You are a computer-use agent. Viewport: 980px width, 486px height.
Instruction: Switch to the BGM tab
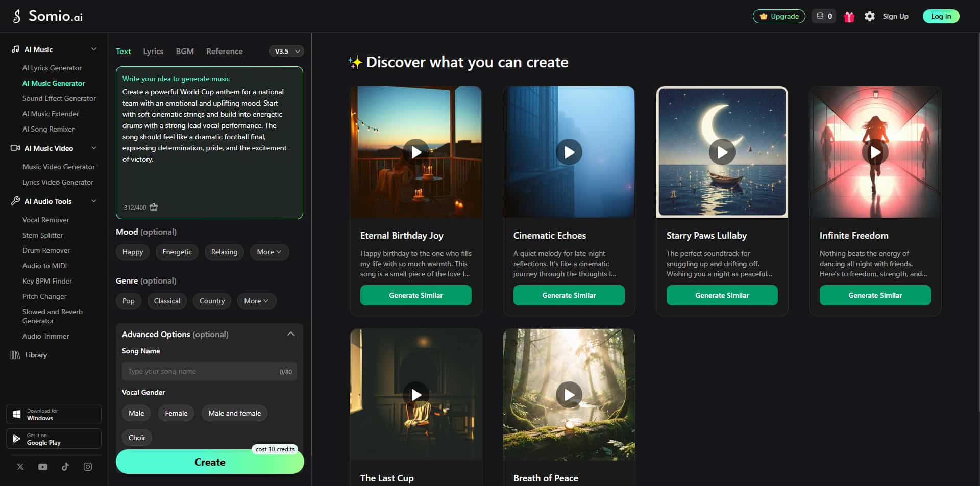point(185,51)
